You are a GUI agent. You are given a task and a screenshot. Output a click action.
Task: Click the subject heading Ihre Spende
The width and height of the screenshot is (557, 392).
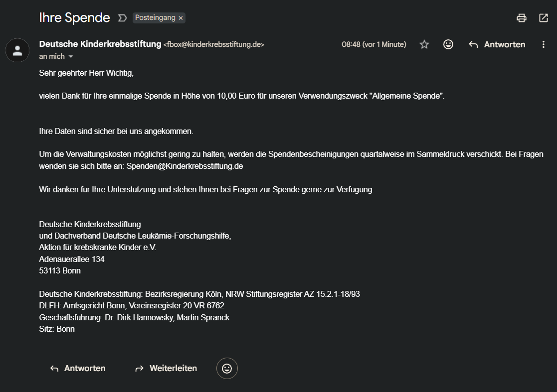coord(74,18)
